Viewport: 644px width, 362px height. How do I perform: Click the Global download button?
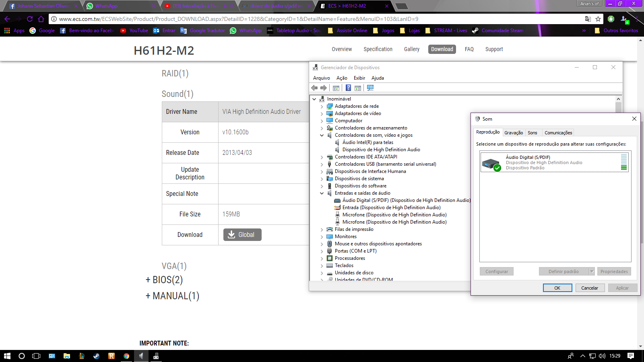pyautogui.click(x=242, y=234)
